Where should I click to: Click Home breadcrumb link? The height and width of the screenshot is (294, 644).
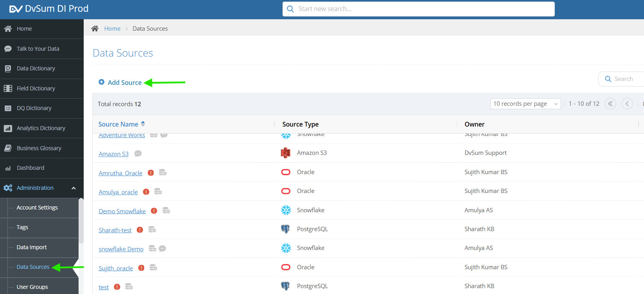(x=112, y=29)
